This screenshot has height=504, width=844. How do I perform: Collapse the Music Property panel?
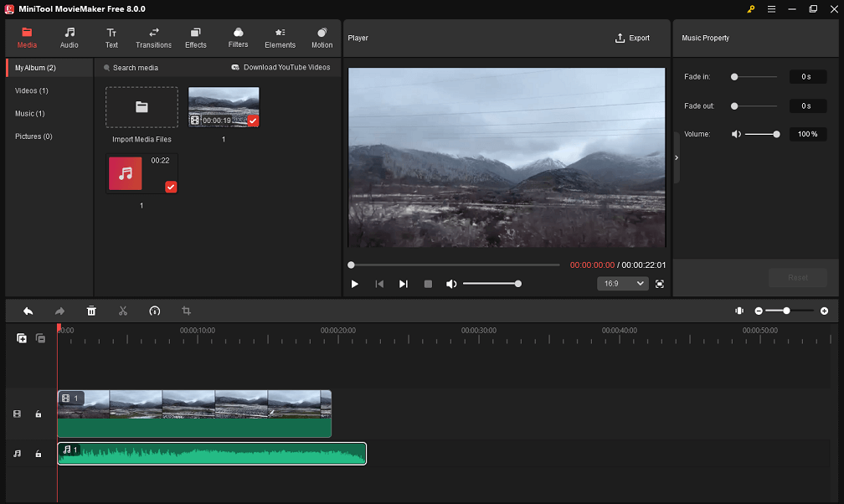(677, 157)
